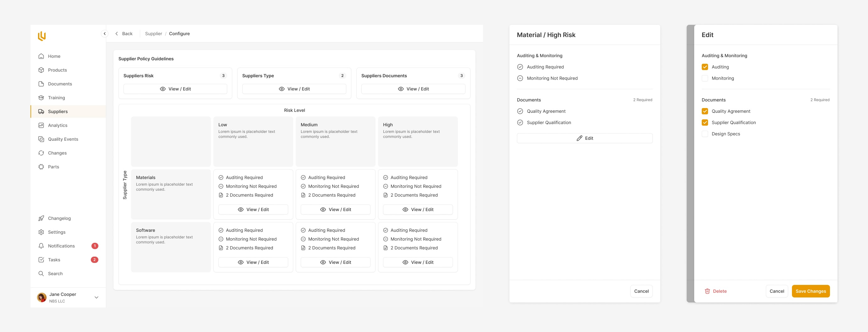Click the Search magnifier icon
The image size is (868, 332).
point(41,273)
